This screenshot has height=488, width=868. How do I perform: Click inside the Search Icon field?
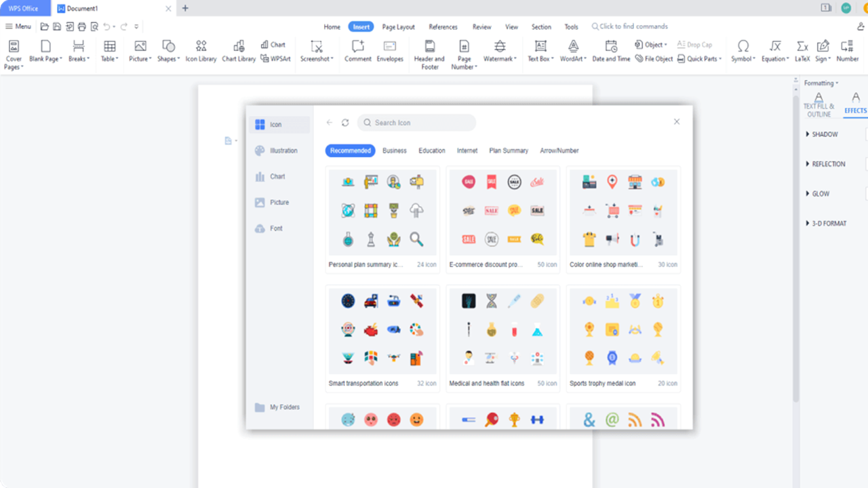[416, 123]
